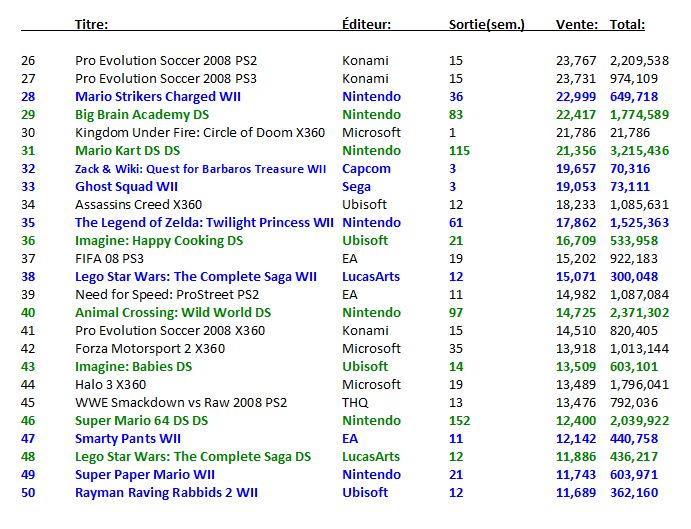Click 'LucasArts' in the row ranked 48
The height and width of the screenshot is (529, 691).
371,457
